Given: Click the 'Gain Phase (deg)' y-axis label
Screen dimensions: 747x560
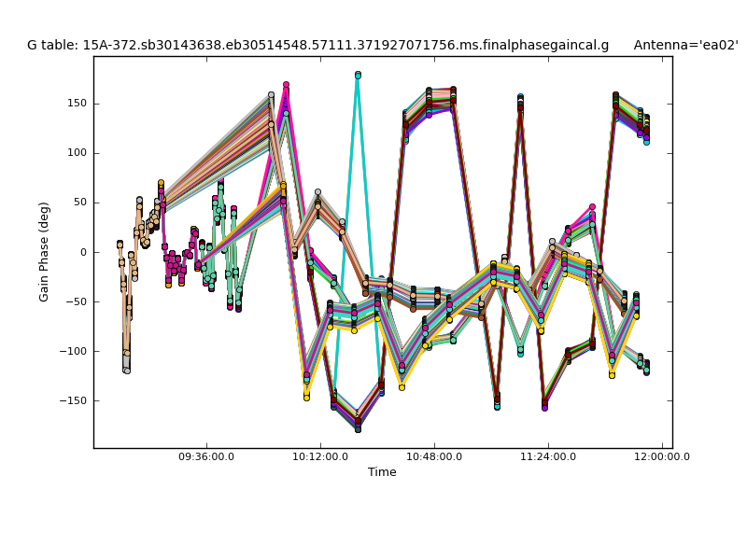Looking at the screenshot, I should (44, 252).
